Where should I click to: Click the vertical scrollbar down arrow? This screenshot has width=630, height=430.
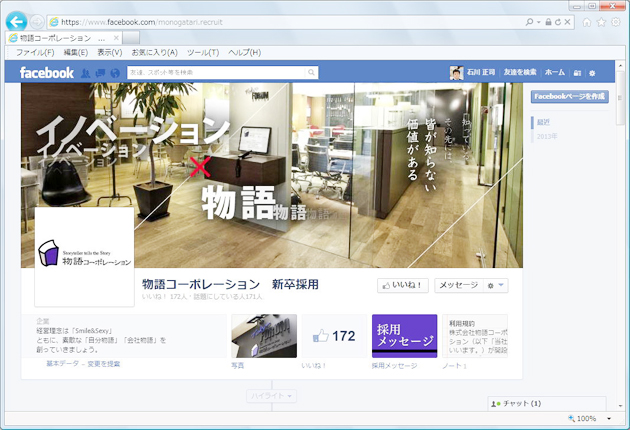tap(620, 406)
